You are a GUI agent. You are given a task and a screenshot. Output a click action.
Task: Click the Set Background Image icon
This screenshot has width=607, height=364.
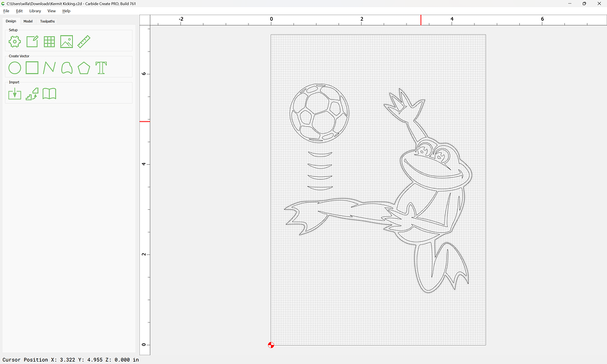(66, 41)
